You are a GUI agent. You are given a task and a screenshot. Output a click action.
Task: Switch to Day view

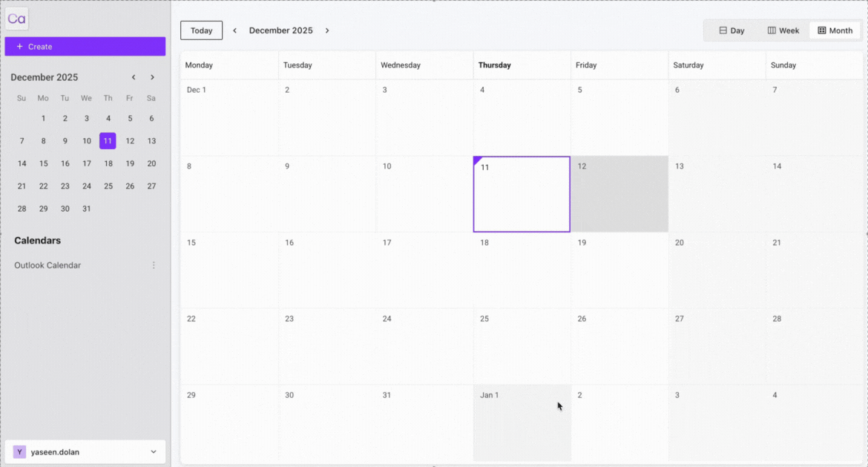(x=731, y=30)
